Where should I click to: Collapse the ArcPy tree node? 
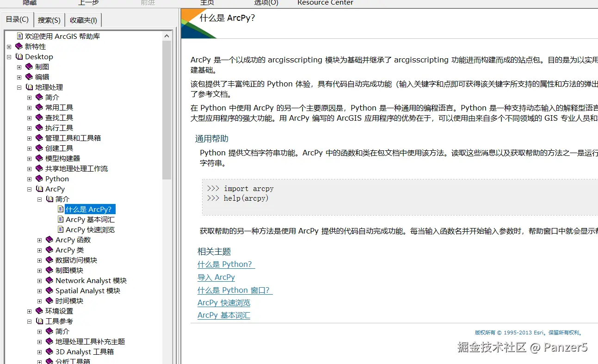click(30, 189)
